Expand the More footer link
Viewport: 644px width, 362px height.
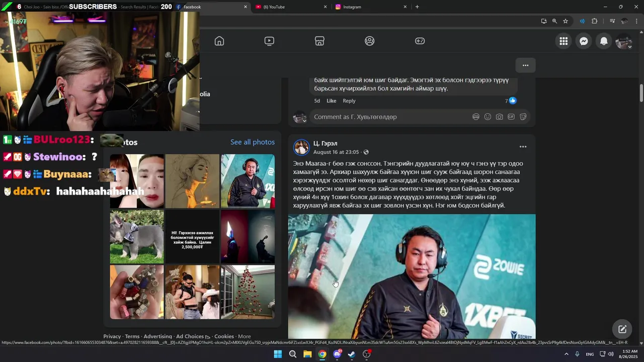245,336
